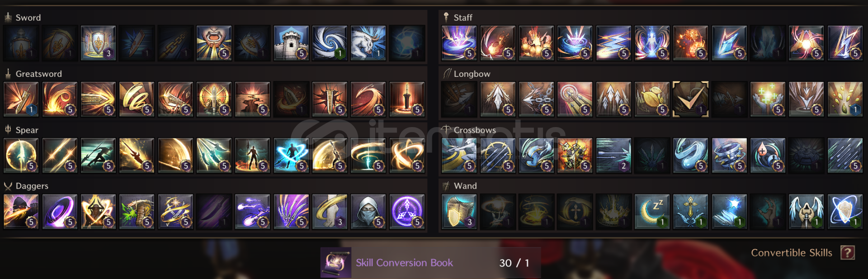The height and width of the screenshot is (279, 868).
Task: Select the golden shield level 3 Wand skill
Action: click(459, 212)
